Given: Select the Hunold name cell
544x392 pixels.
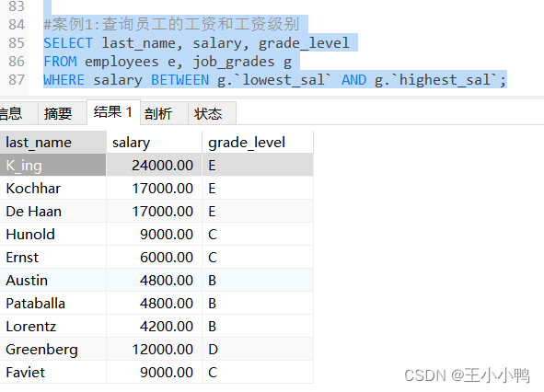Looking at the screenshot, I should [53, 234].
